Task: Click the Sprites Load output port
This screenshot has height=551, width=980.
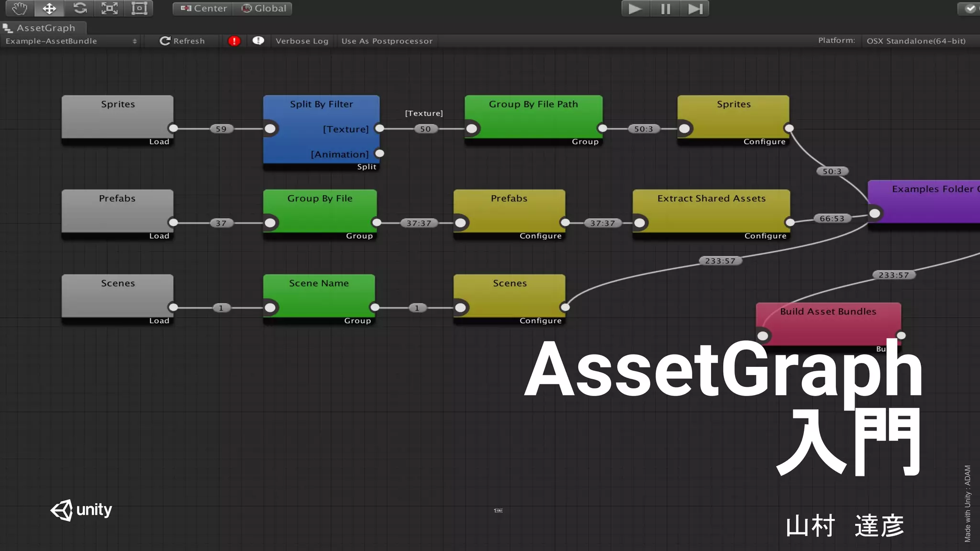Action: click(x=173, y=128)
